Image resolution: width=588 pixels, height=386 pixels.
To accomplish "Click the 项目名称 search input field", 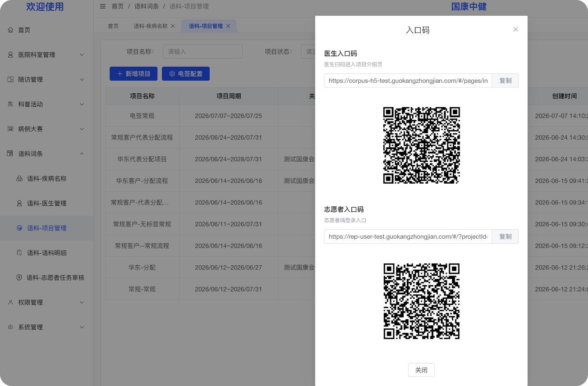I will pyautogui.click(x=202, y=51).
